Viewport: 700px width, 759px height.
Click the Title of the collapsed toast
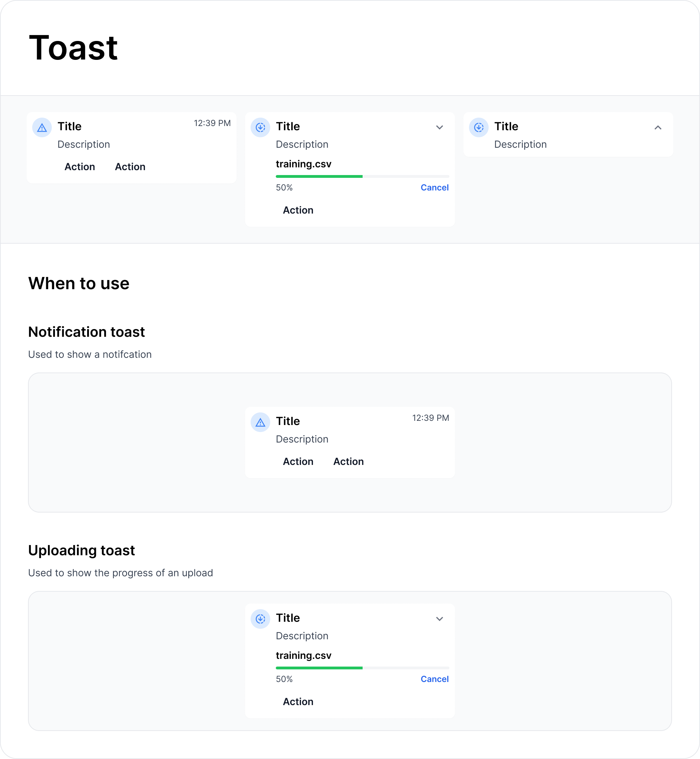pos(506,126)
